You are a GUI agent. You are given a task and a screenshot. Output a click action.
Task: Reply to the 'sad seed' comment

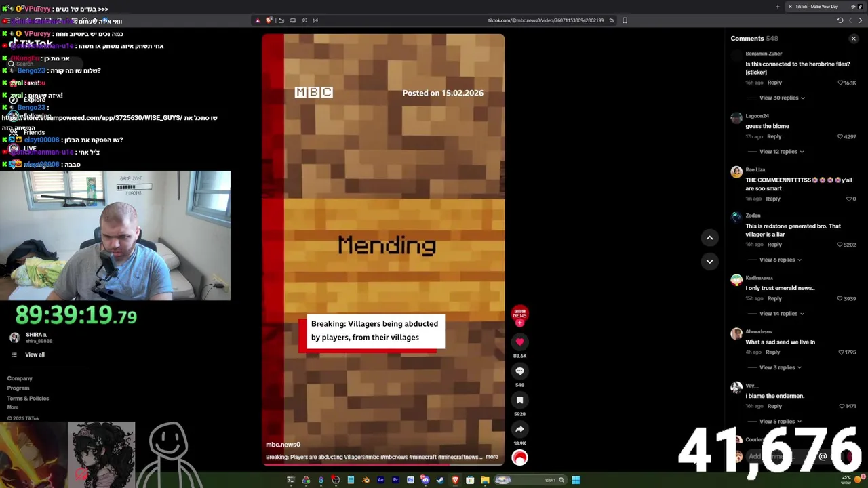tap(773, 352)
